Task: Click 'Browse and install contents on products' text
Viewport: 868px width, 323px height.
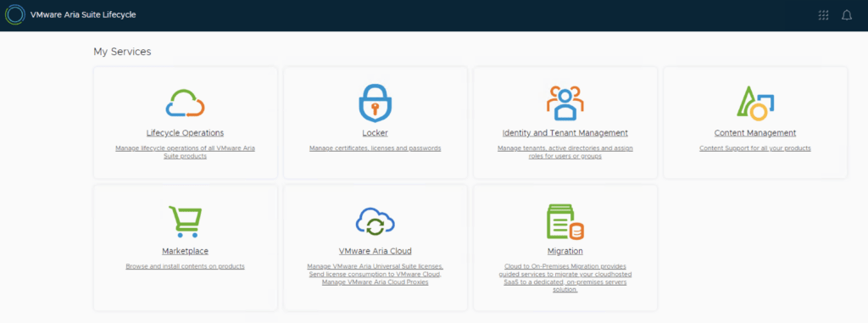Action: [x=185, y=266]
